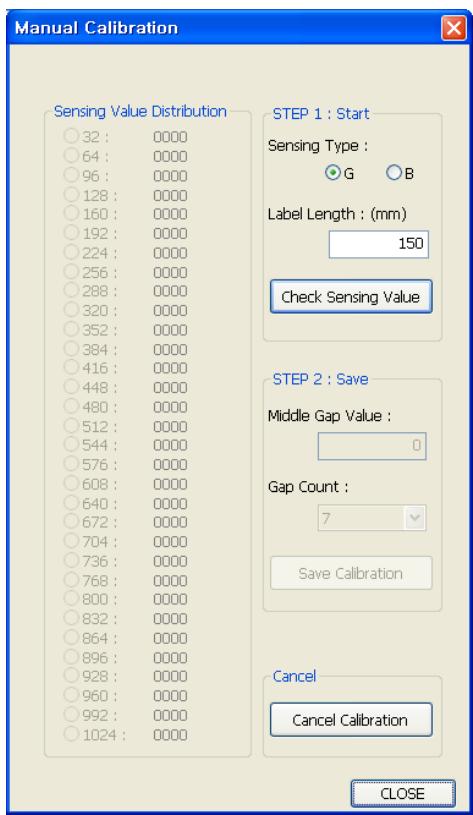This screenshot has height=815, width=473.
Task: Click the Cancel Calibration button
Action: tap(351, 720)
